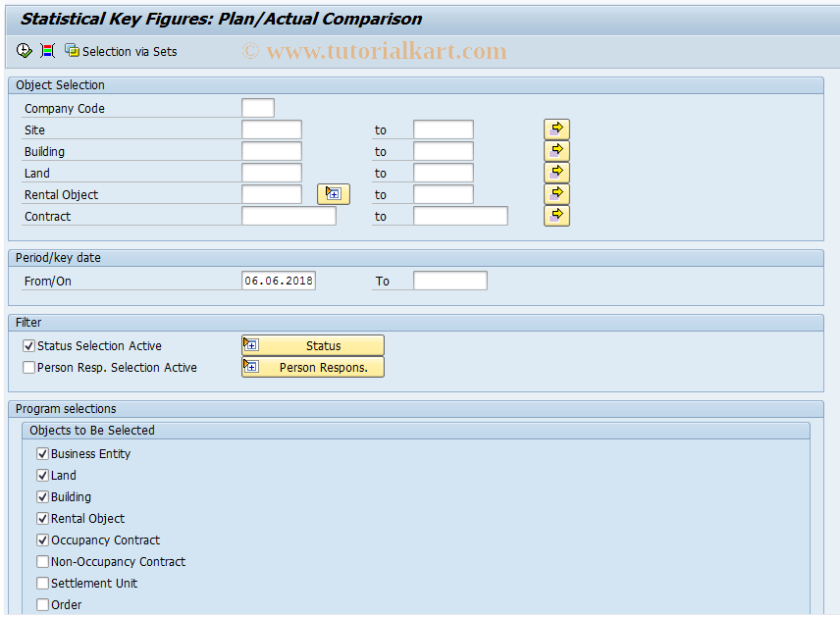Focus the Rental Object to field
The width and height of the screenshot is (840, 617).
(443, 194)
